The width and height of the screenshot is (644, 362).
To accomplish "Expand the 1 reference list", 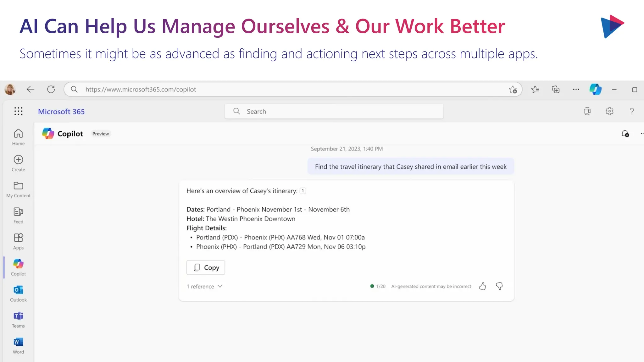I will click(204, 286).
